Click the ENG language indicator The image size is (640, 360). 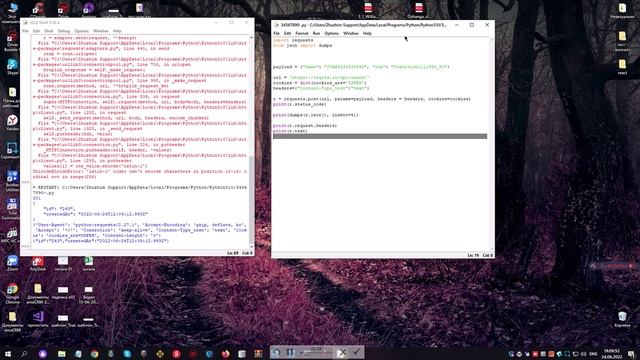[x=593, y=353]
